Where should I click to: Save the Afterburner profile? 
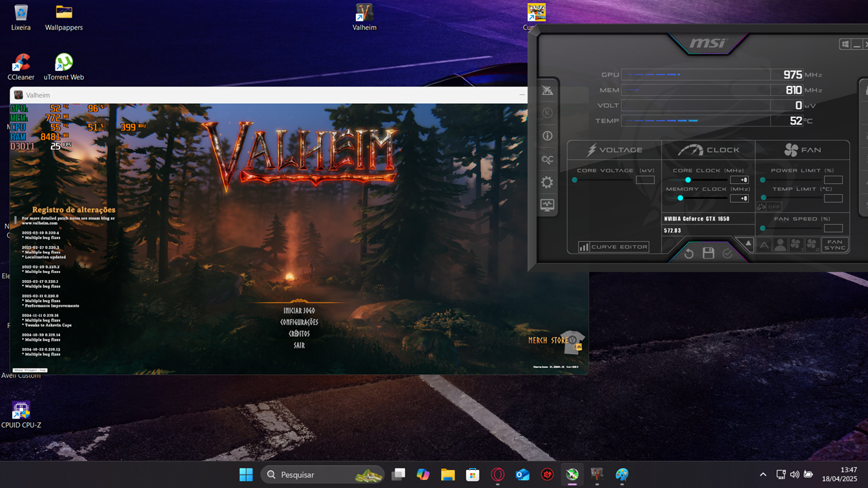click(708, 253)
